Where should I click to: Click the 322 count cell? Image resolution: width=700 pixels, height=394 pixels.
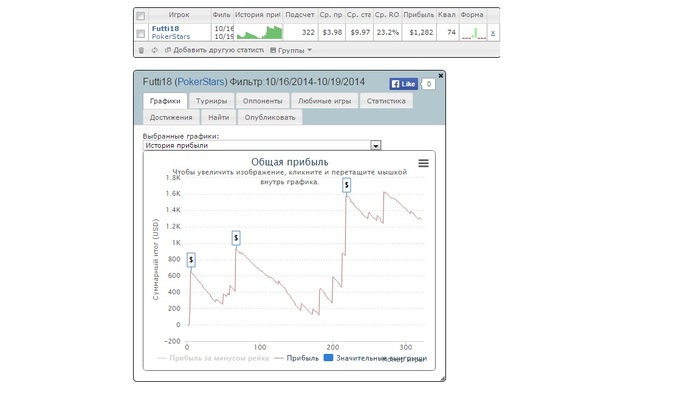[x=300, y=33]
